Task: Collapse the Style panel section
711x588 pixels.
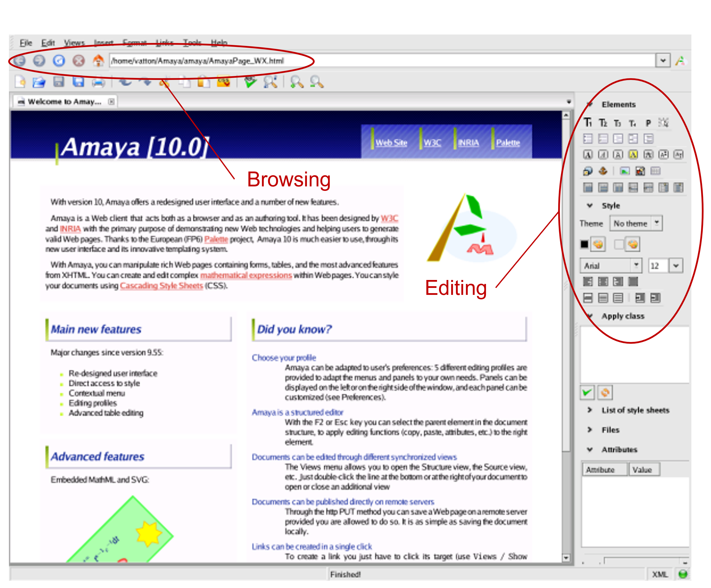Action: click(590, 206)
